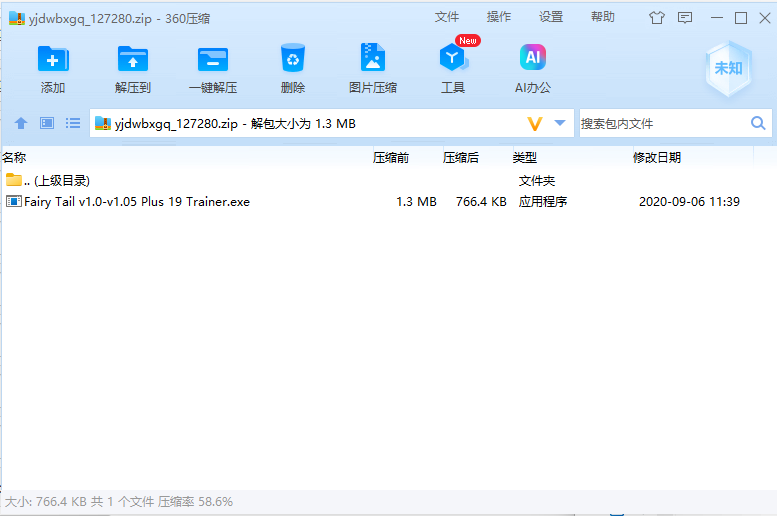Sort by the 压缩后 column header
This screenshot has height=516, width=777.
[477, 158]
